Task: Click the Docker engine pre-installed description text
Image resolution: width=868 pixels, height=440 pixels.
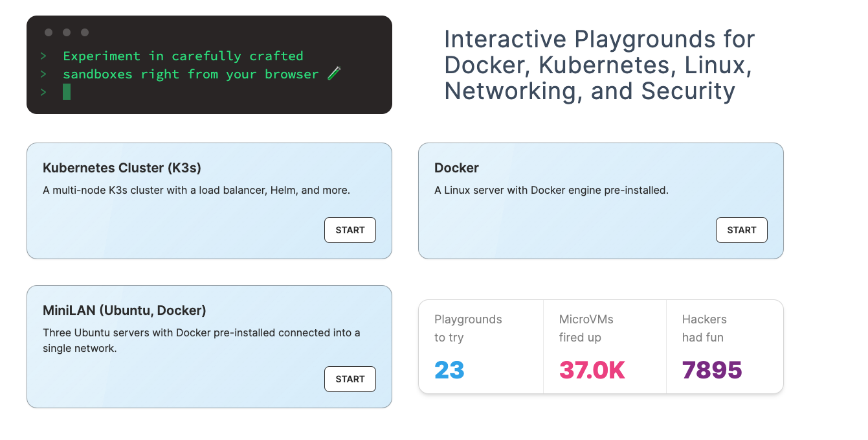Action: pos(551,191)
